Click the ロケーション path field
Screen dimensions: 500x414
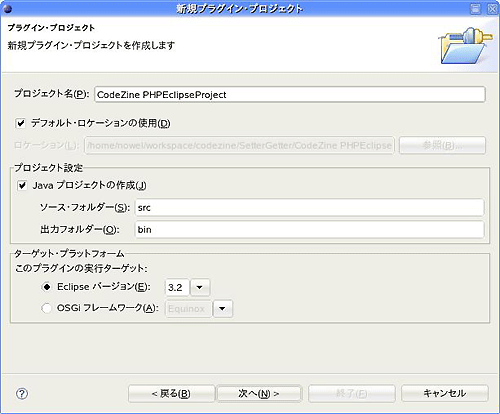coord(240,145)
